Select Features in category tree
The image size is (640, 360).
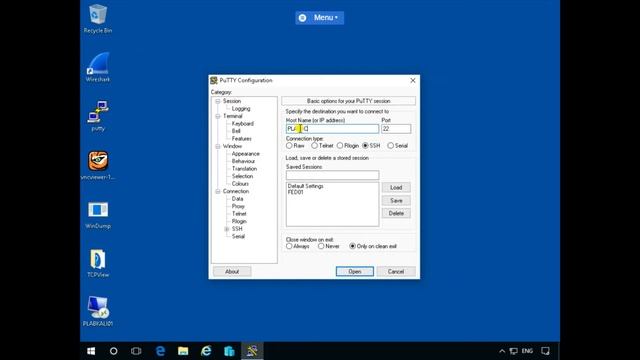242,139
